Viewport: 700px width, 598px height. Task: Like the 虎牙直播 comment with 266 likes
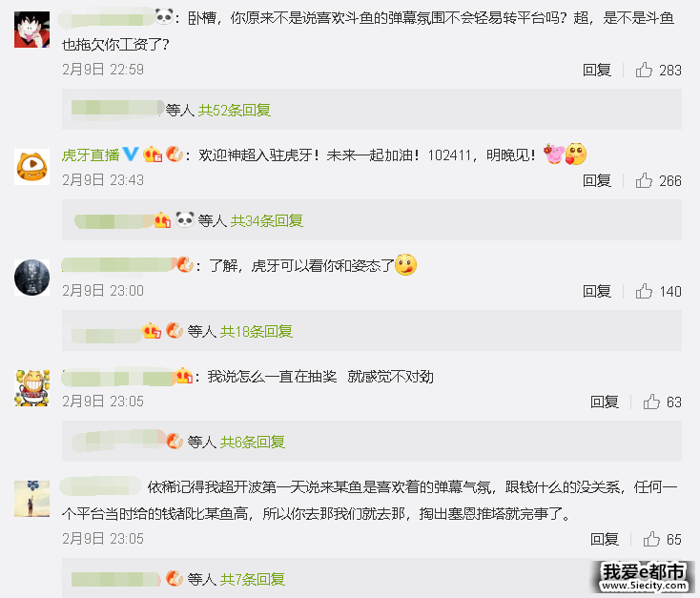point(644,180)
